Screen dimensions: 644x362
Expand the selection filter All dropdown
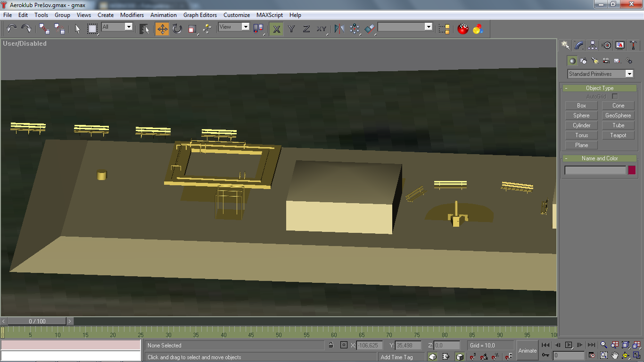[117, 27]
